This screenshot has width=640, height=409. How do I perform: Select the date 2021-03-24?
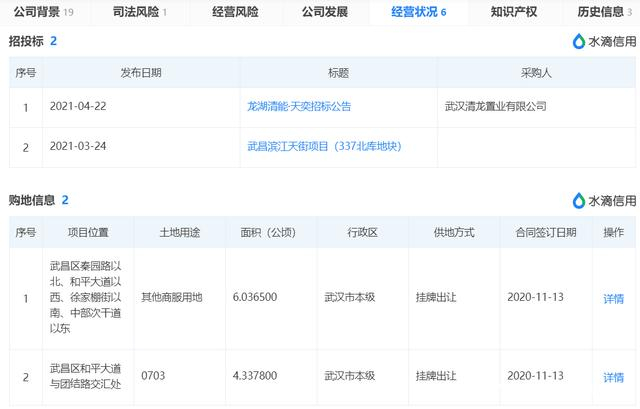[x=78, y=146]
